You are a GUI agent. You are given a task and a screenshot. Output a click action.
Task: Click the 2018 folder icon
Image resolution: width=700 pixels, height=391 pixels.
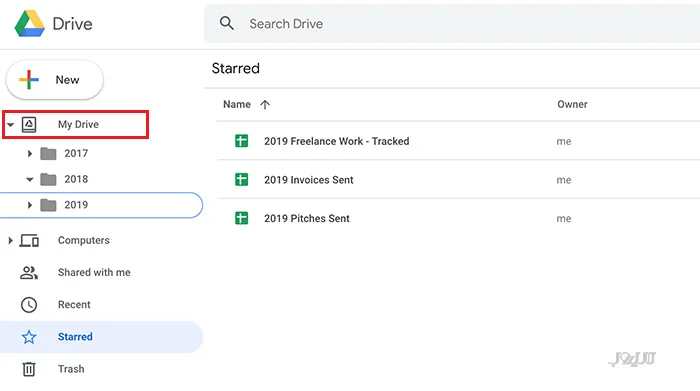pos(48,179)
